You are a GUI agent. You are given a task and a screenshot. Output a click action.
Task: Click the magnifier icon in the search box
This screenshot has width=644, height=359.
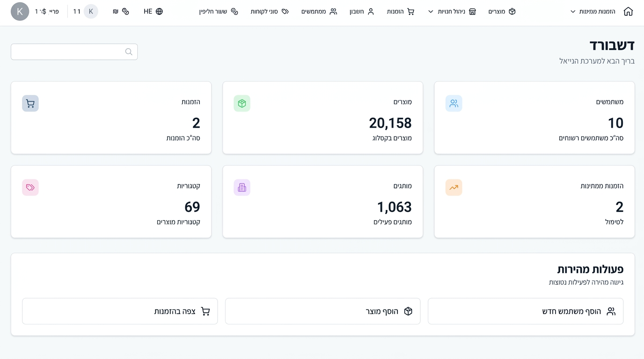click(129, 52)
